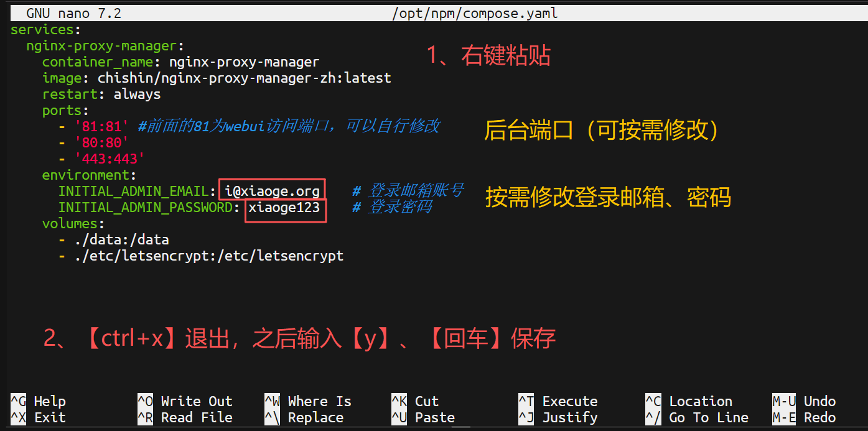Invoke the Execute command
The image size is (868, 431).
pos(569,401)
